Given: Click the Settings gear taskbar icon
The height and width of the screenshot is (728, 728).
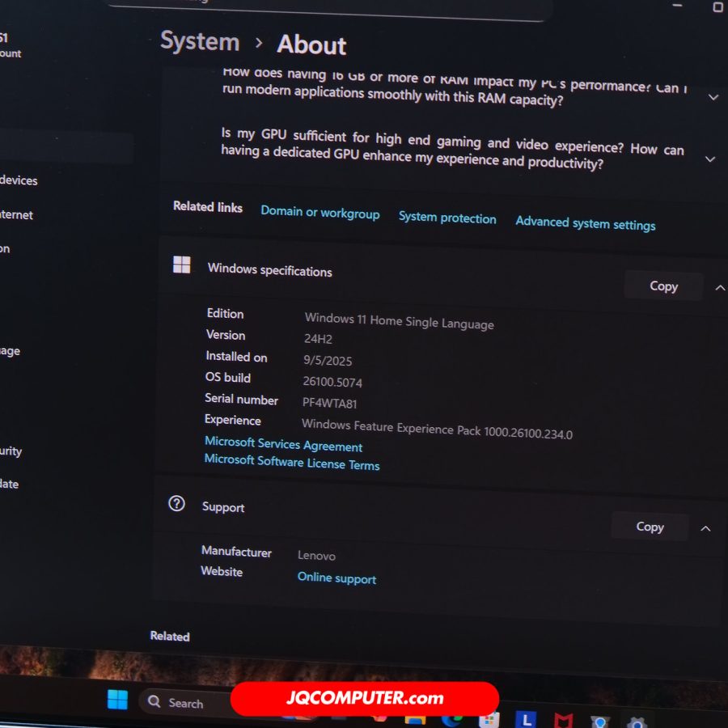Looking at the screenshot, I should pyautogui.click(x=637, y=723).
